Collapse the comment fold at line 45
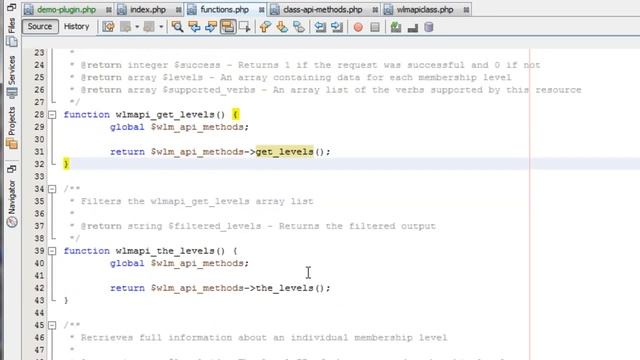This screenshot has width=640, height=360. [52, 325]
